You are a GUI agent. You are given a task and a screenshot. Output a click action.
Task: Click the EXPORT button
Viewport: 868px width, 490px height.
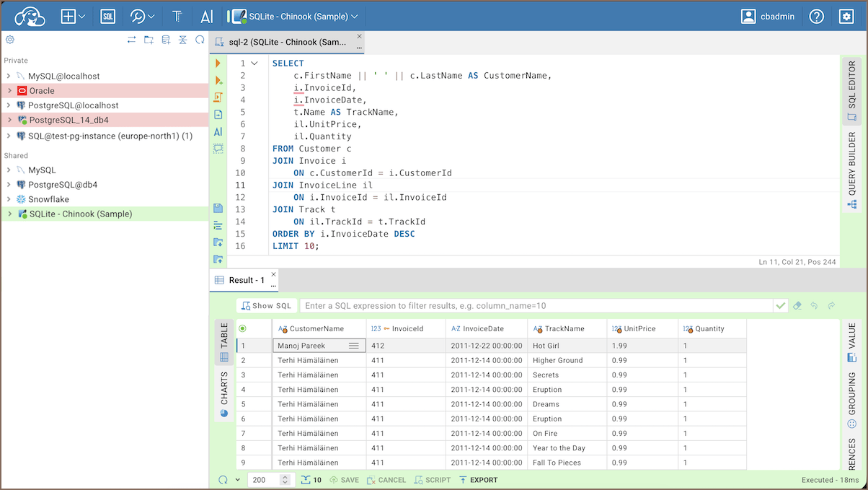pyautogui.click(x=478, y=480)
